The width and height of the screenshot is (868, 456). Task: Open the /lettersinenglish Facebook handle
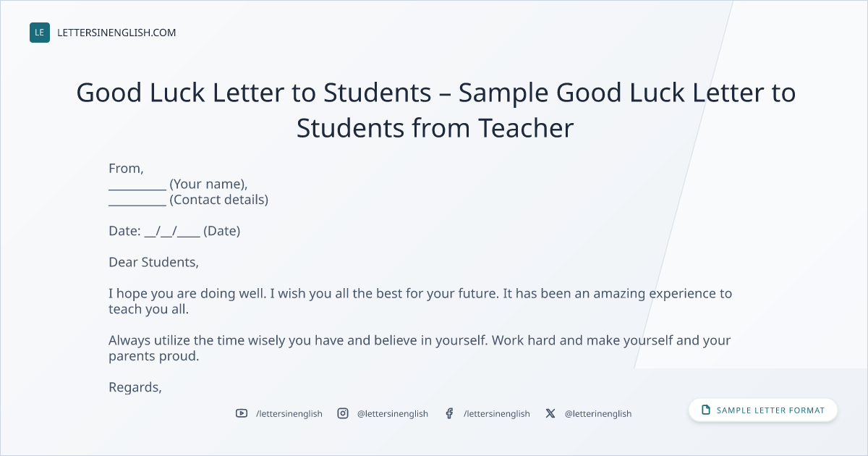497,413
